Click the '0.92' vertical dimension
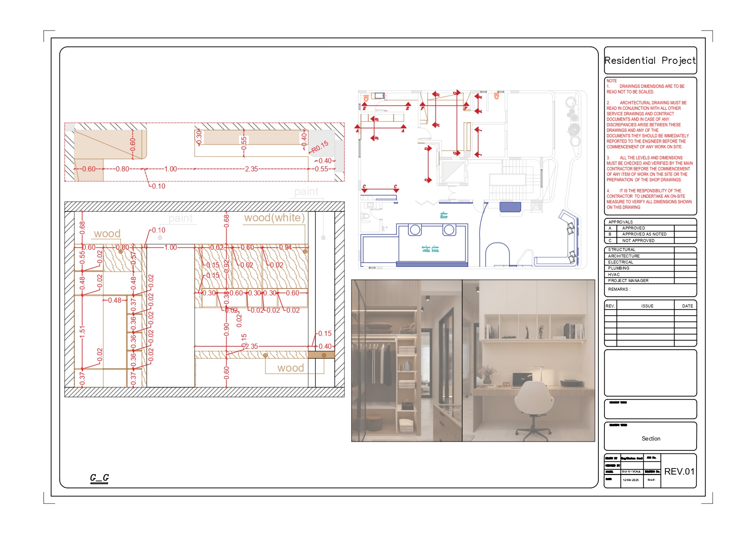 (227, 267)
